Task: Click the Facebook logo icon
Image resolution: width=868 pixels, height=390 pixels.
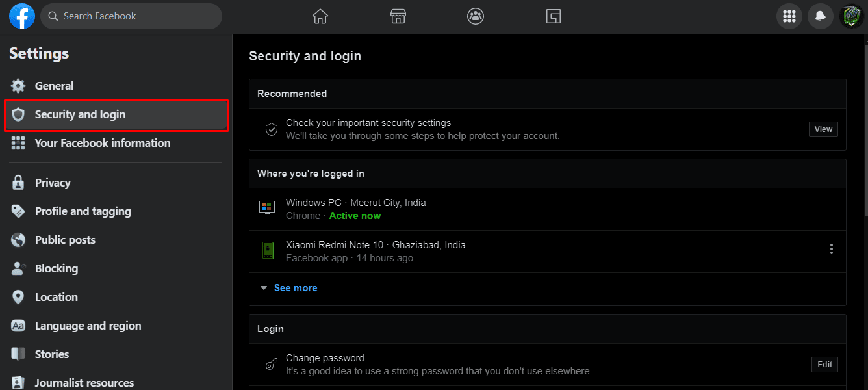Action: (x=22, y=16)
